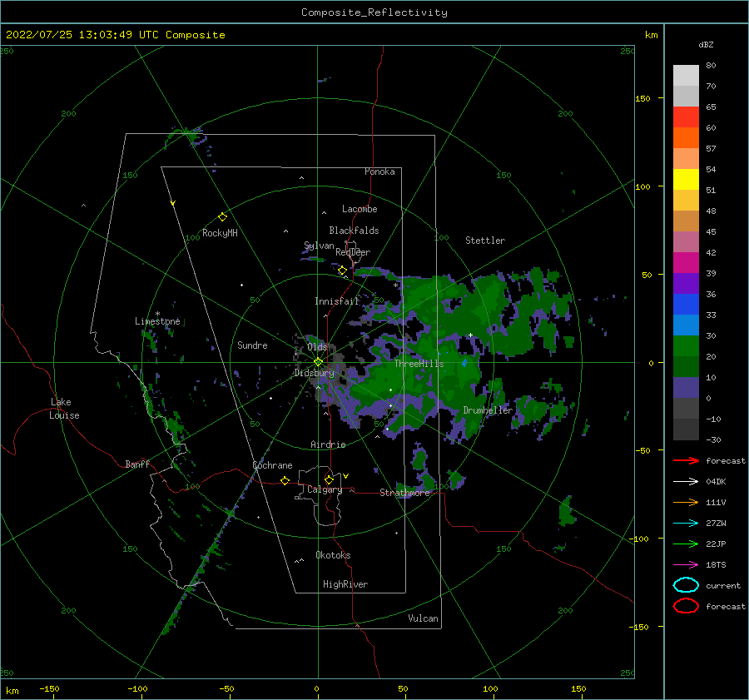Click the Innisfail city label
This screenshot has width=749, height=700.
tap(336, 301)
